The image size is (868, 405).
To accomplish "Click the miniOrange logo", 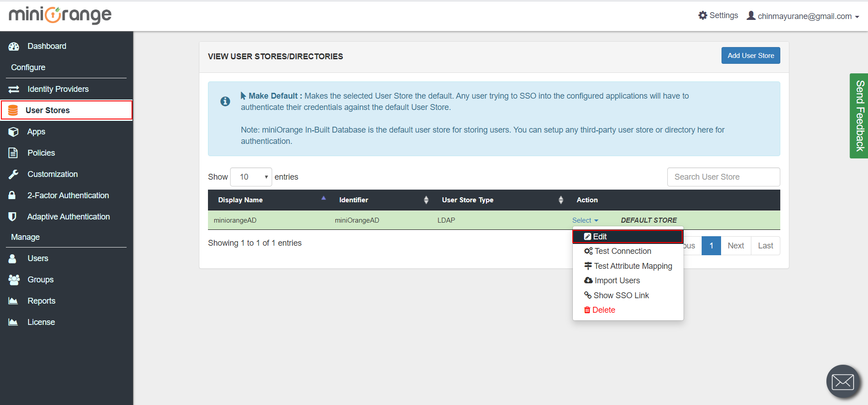I will [60, 15].
